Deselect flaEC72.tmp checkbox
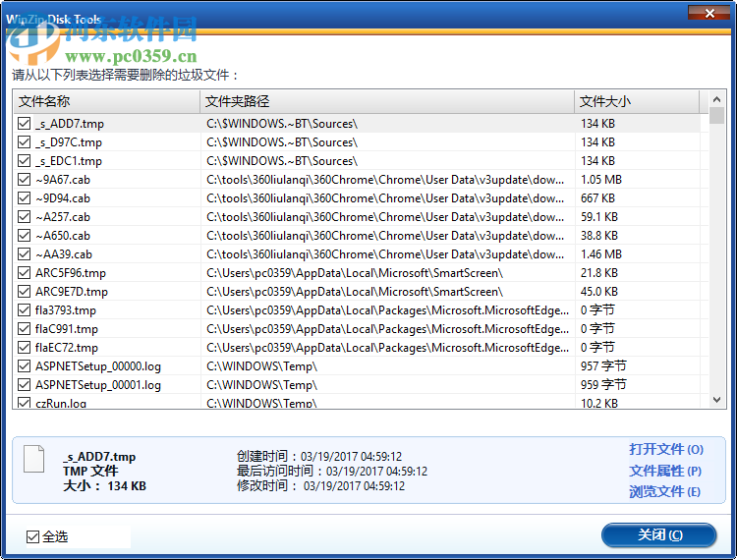737x560 pixels. click(24, 348)
